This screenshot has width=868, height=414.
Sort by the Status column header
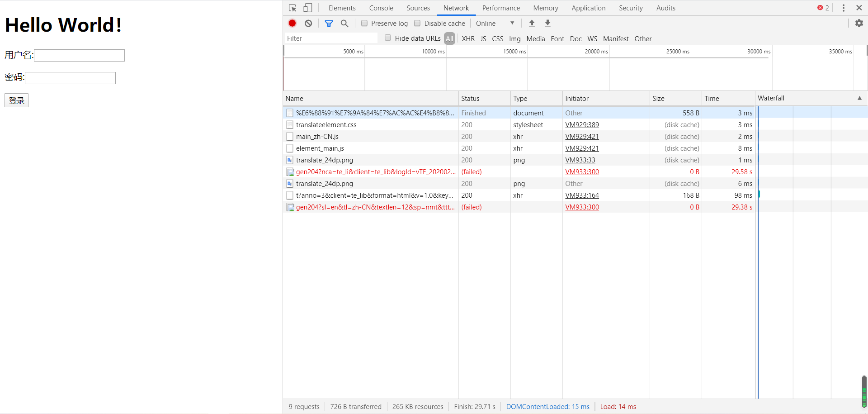tap(485, 98)
